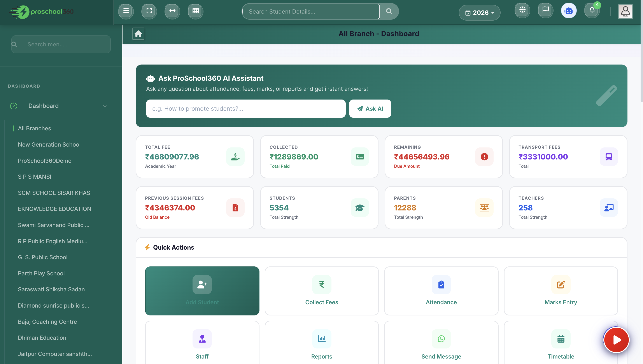Open the AI robot assistant icon
The height and width of the screenshot is (364, 643).
[x=569, y=11]
